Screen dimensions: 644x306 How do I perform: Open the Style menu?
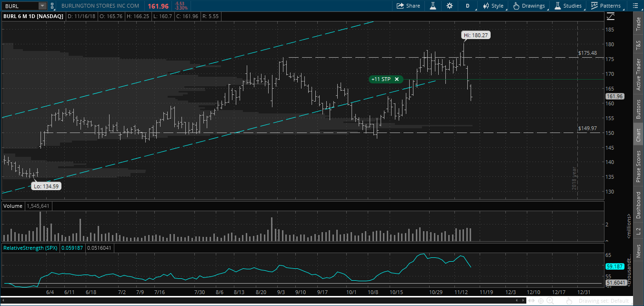(493, 6)
